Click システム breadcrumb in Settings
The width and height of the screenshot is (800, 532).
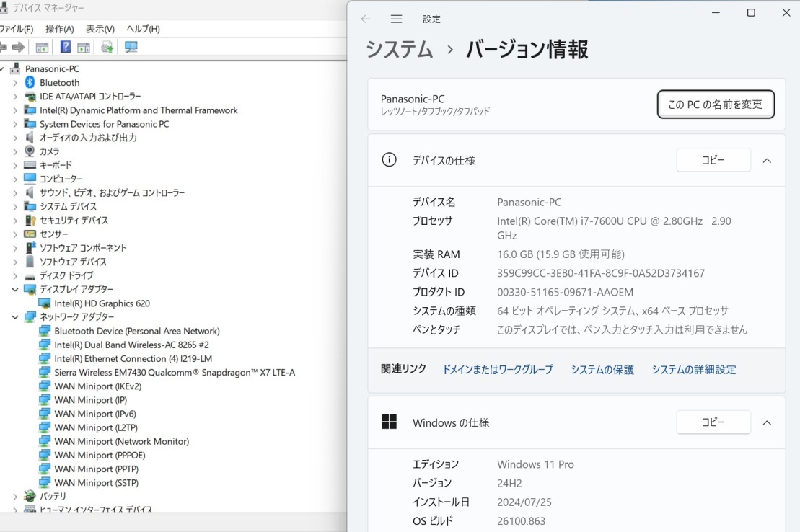click(400, 50)
